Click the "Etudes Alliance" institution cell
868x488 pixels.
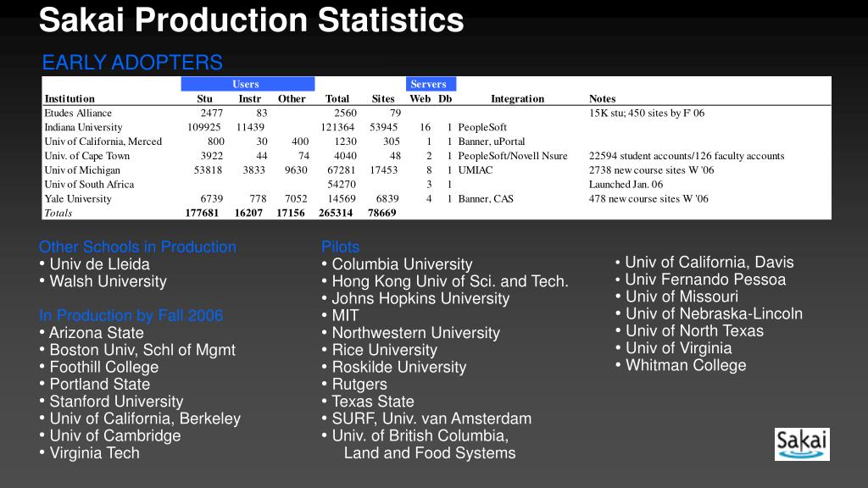tap(78, 113)
